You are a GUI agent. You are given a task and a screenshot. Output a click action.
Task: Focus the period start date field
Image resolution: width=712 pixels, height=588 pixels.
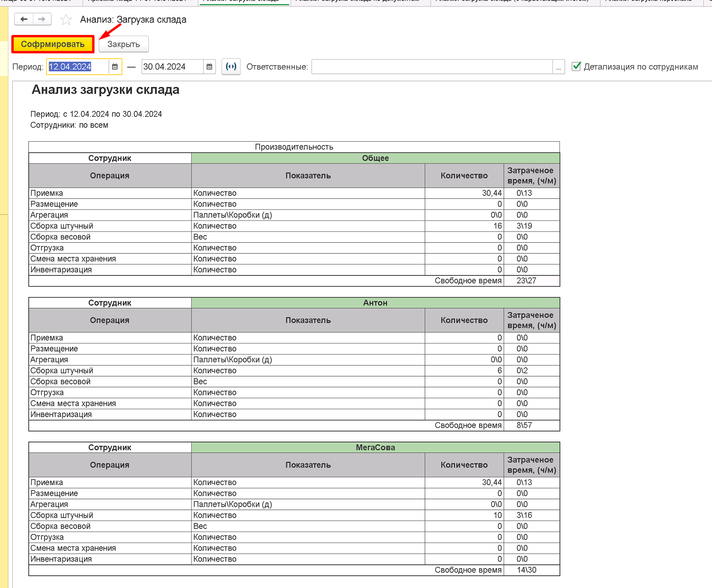pyautogui.click(x=78, y=67)
